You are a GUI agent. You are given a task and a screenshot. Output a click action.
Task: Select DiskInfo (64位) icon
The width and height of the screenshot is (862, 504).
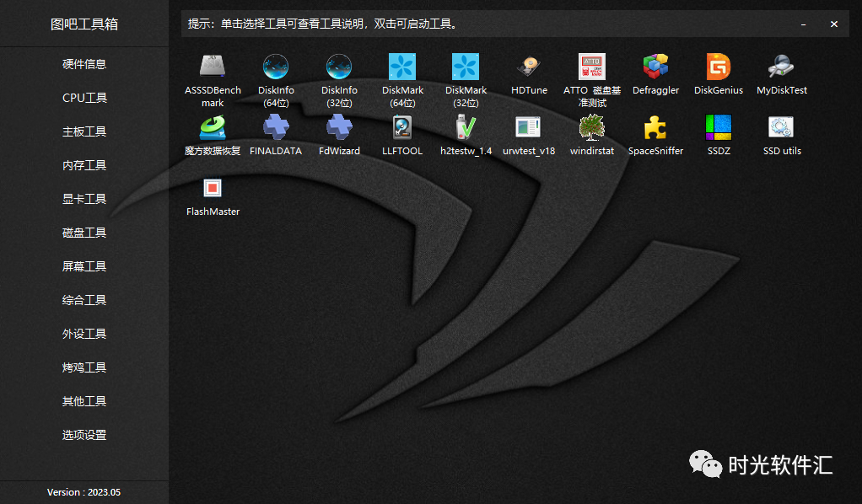tap(276, 67)
